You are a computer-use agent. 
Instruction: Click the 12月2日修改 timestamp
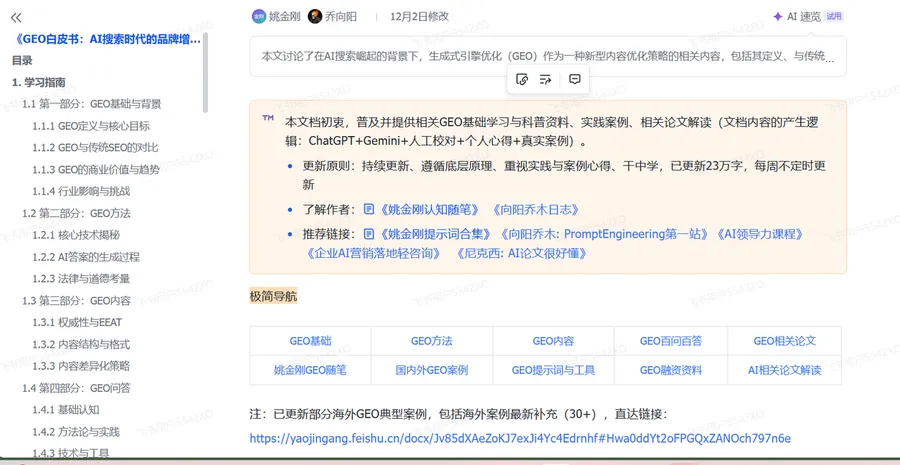click(420, 17)
